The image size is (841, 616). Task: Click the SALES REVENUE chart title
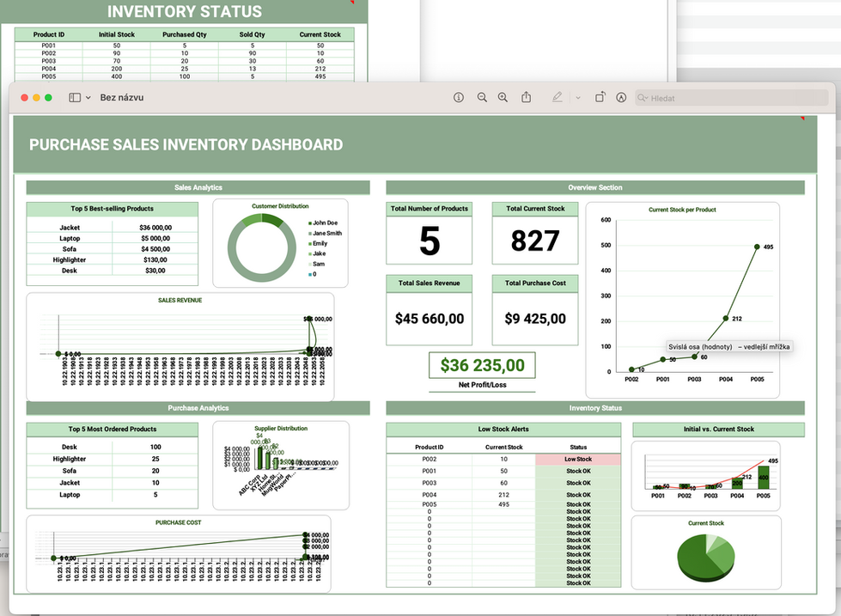tap(180, 300)
